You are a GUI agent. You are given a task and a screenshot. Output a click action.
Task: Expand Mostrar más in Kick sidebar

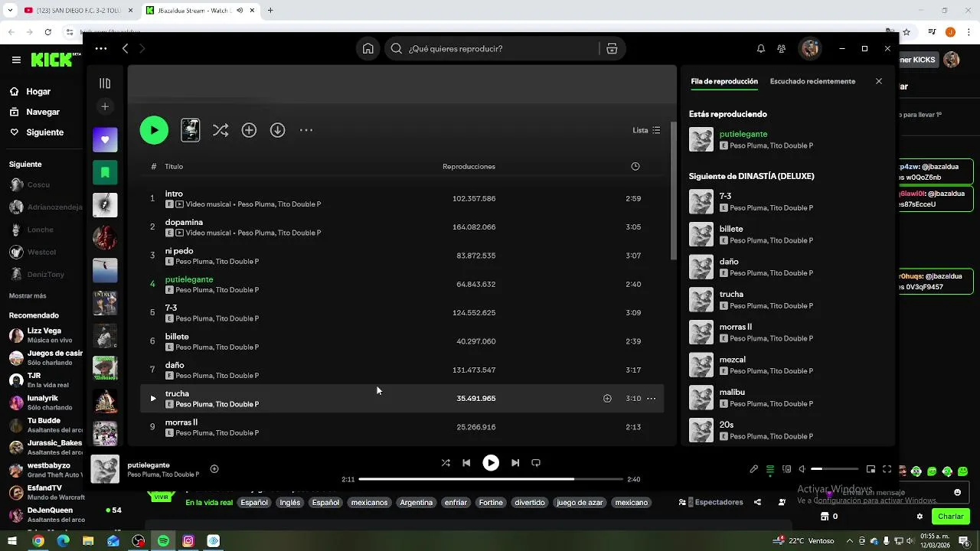(x=28, y=295)
